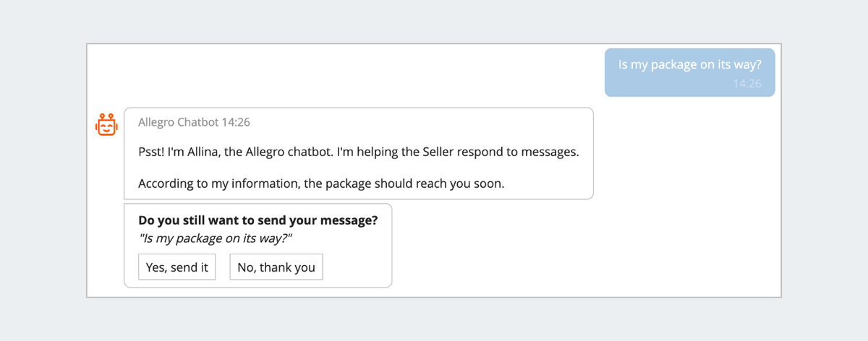Click the word "package" in the blue bubble

[673, 64]
